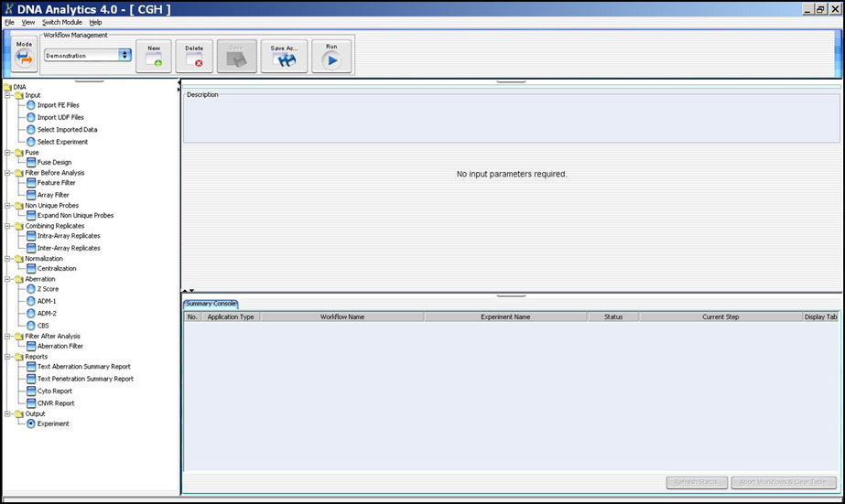
Task: Toggle the Aberration Filter step icon
Action: pyautogui.click(x=31, y=347)
